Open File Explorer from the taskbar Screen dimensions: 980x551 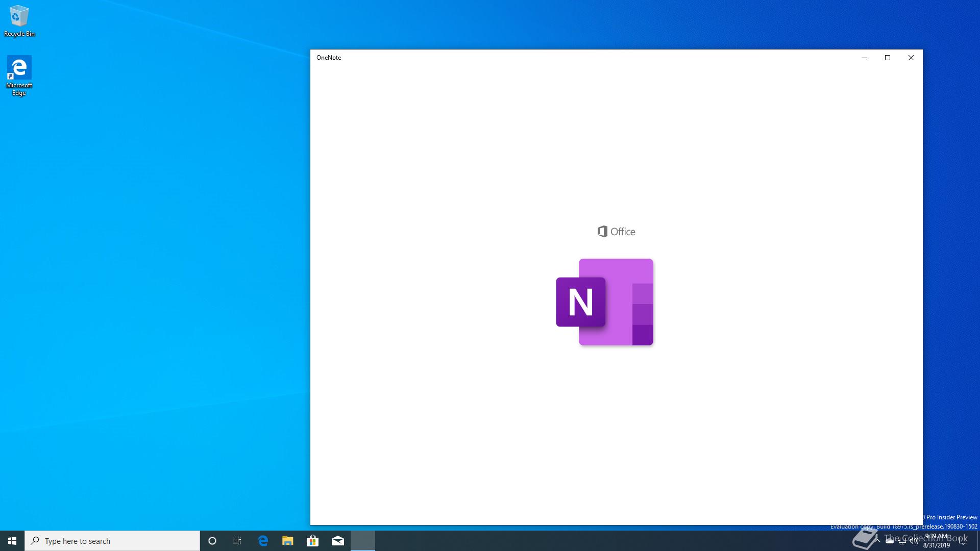click(288, 541)
